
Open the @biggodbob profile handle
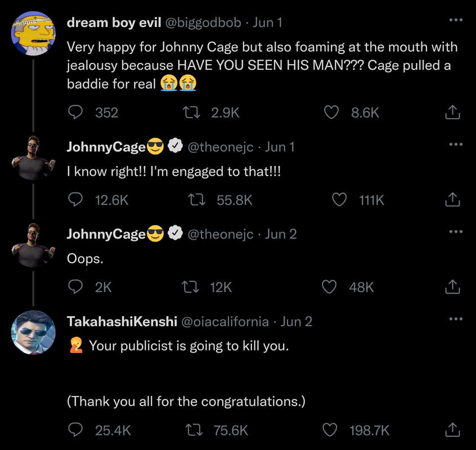tap(203, 22)
